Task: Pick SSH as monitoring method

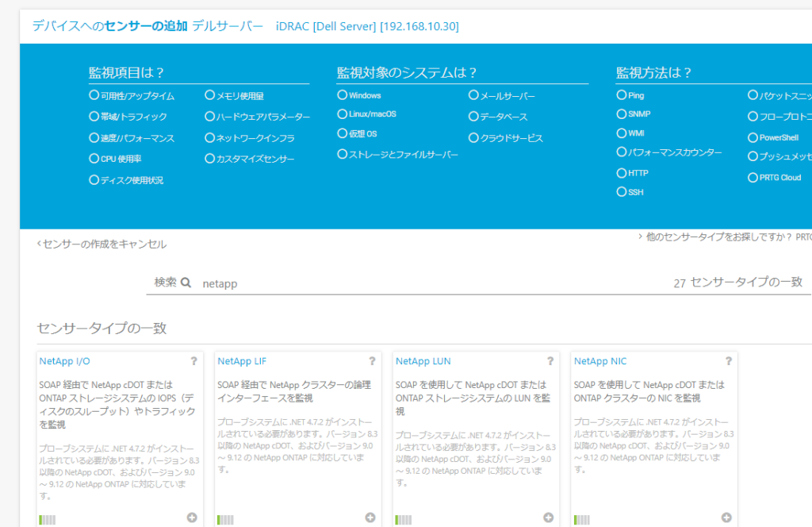Action: click(622, 192)
